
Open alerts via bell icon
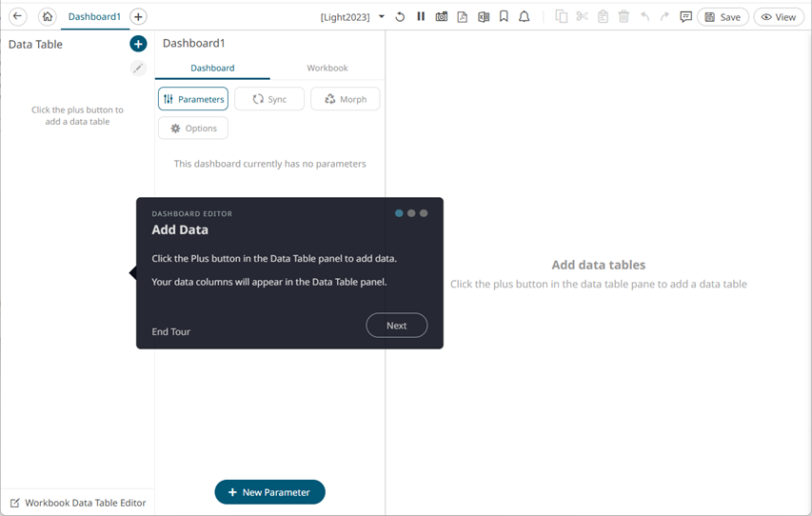pyautogui.click(x=525, y=16)
